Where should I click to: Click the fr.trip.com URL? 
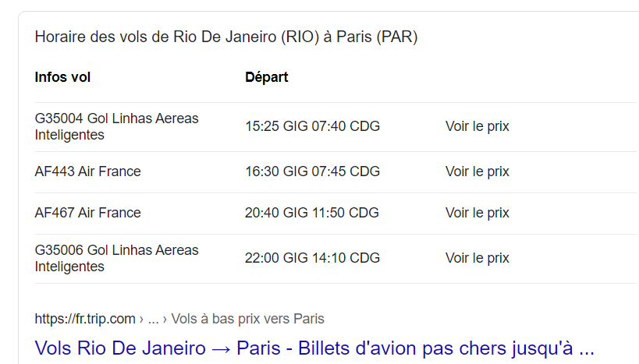(84, 319)
